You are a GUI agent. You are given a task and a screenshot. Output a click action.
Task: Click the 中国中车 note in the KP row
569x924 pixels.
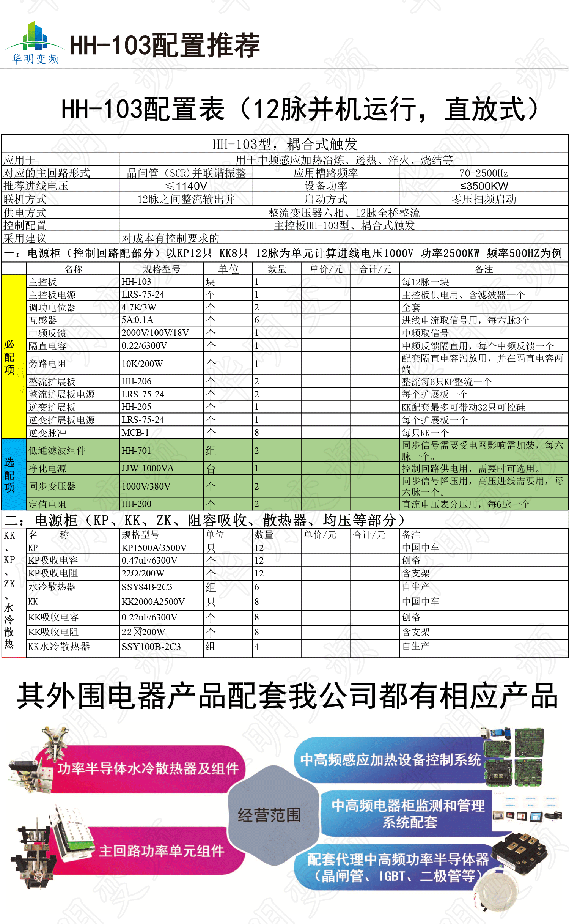[421, 548]
